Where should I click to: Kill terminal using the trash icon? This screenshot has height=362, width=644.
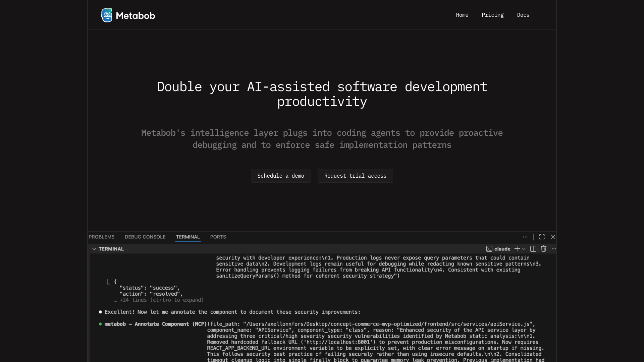coord(544,249)
